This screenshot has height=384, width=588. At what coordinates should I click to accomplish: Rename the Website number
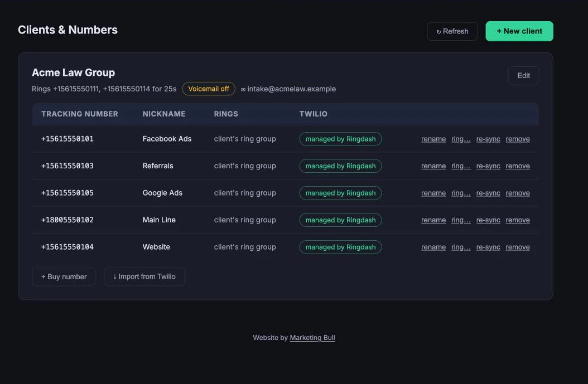coord(433,247)
